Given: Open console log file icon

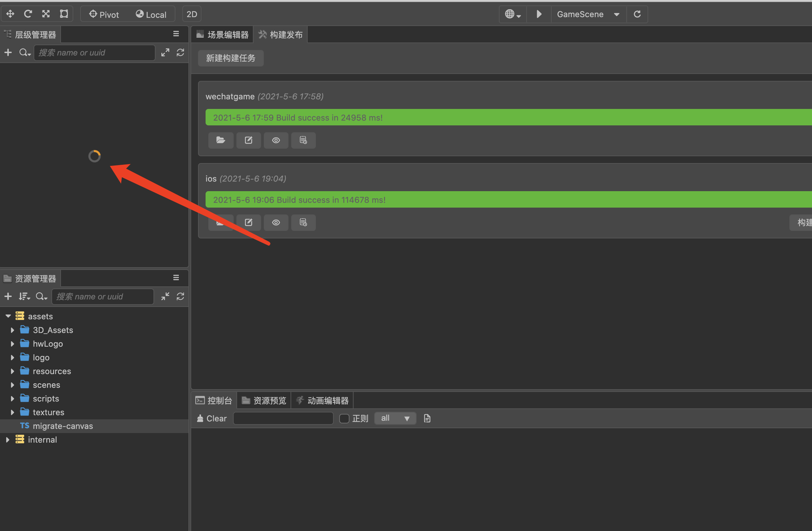Looking at the screenshot, I should (x=427, y=418).
